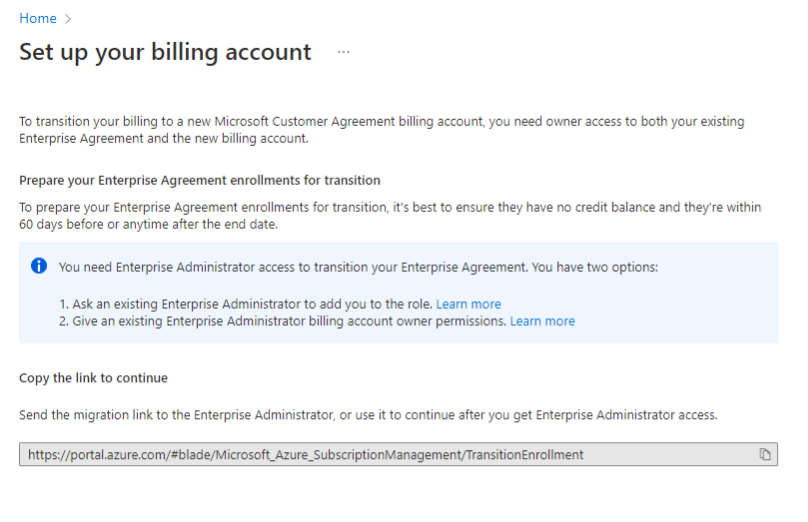Viewport: 808px width, 522px height.
Task: Click 'TransitionEnrollment' at the end of URL
Action: click(525, 454)
